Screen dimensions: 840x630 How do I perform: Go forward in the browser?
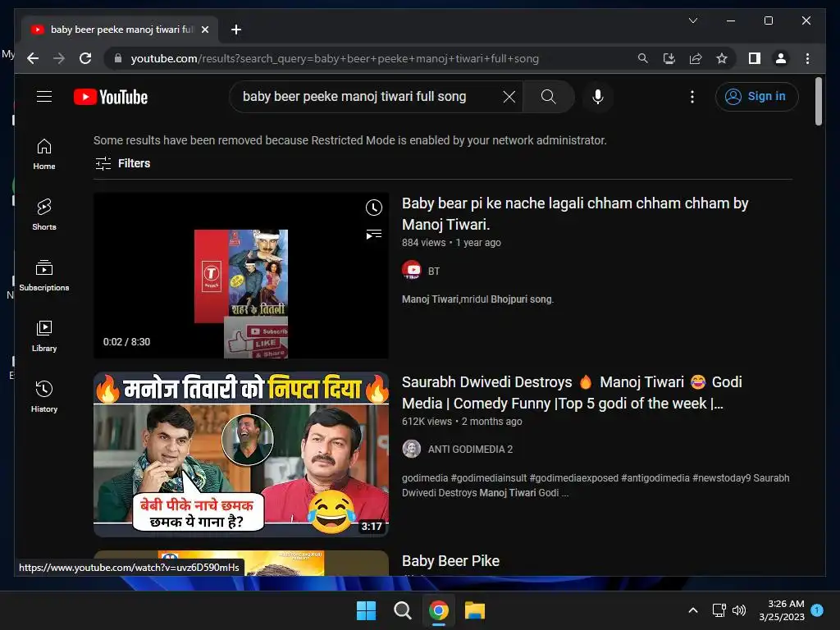click(59, 58)
